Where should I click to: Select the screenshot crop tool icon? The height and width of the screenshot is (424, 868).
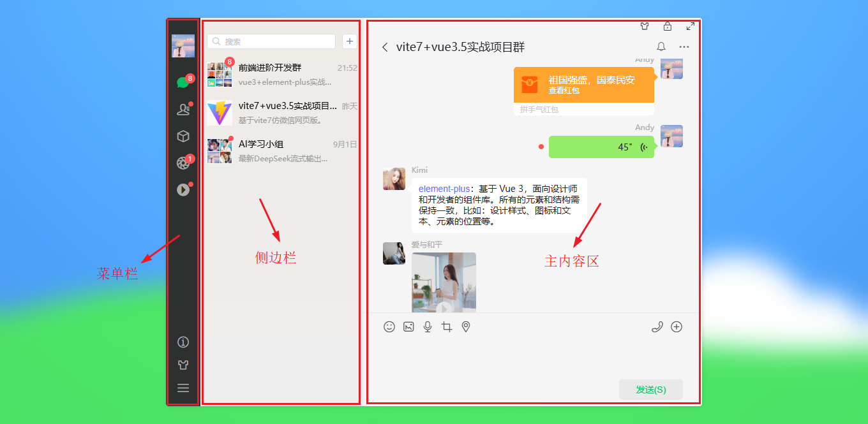click(447, 326)
